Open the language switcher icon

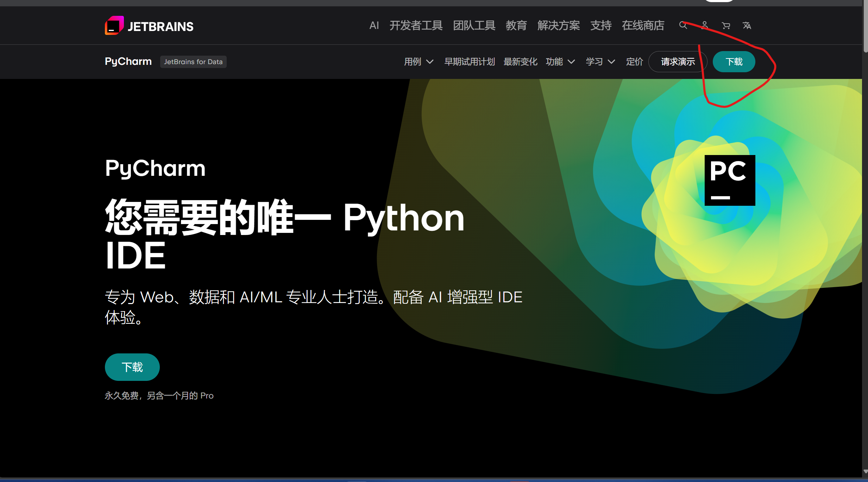pyautogui.click(x=747, y=25)
